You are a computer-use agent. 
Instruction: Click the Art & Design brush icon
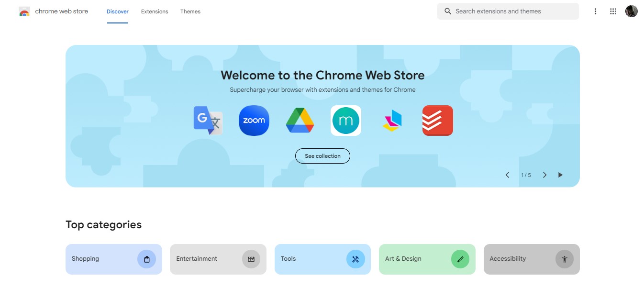(460, 259)
